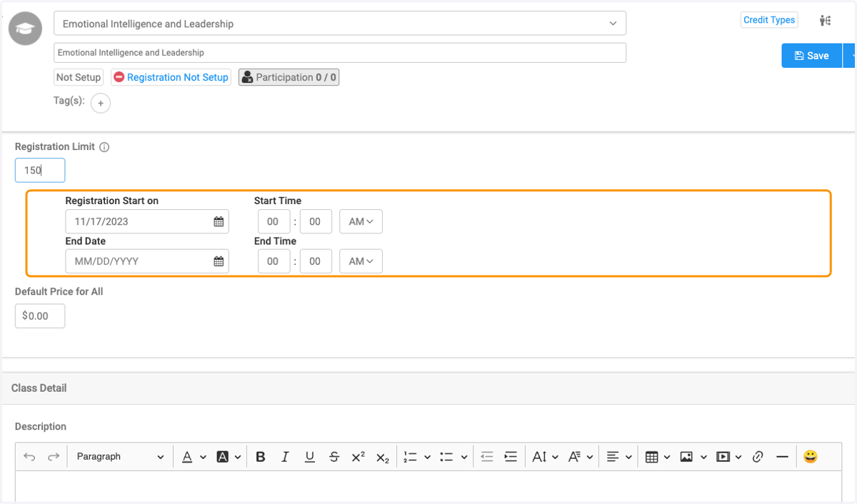Screen dimensions: 857x504
Task: Open the font size menu
Action: (x=544, y=457)
